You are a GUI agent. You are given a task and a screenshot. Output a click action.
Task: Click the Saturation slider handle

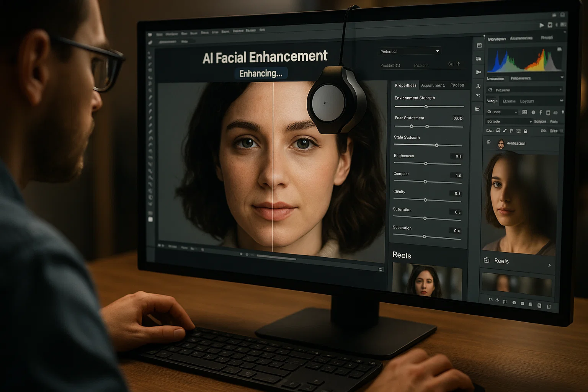(x=425, y=218)
